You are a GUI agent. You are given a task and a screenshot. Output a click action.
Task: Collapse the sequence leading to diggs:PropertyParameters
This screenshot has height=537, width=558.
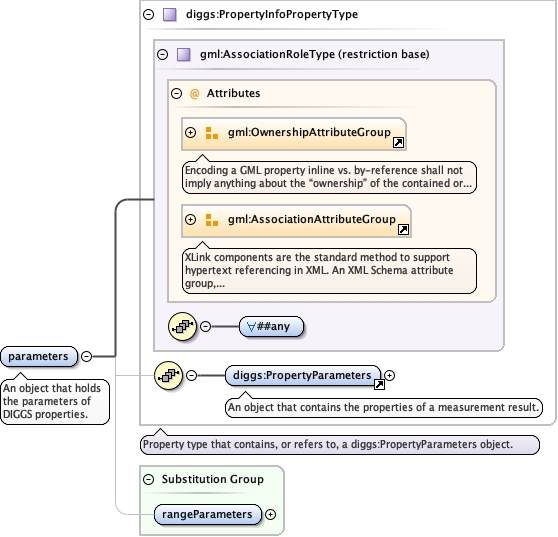[x=191, y=375]
